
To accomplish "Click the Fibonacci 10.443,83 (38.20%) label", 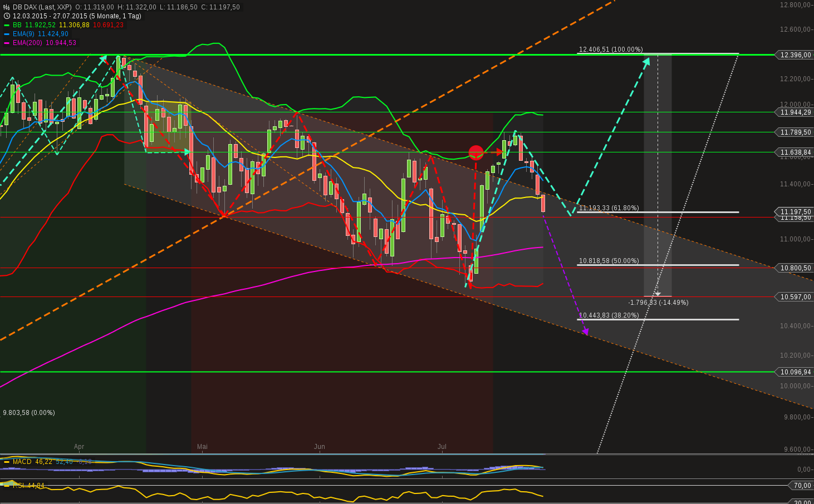I will pyautogui.click(x=609, y=315).
